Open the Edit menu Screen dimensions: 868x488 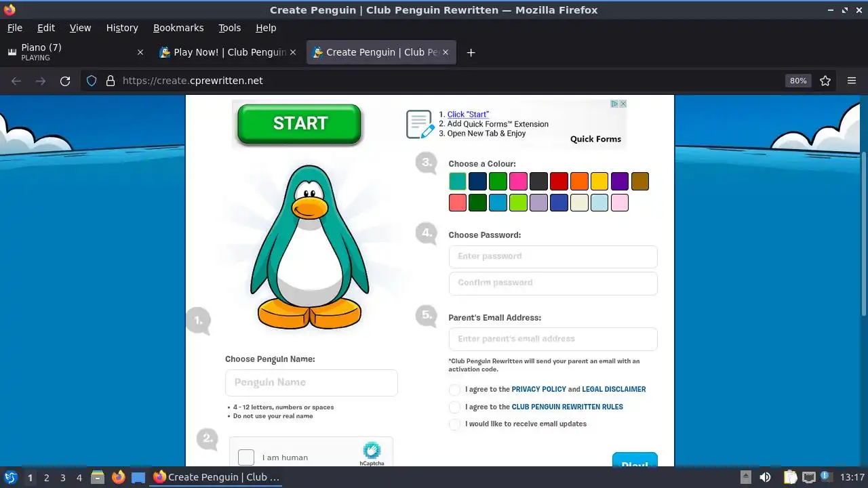tap(46, 28)
